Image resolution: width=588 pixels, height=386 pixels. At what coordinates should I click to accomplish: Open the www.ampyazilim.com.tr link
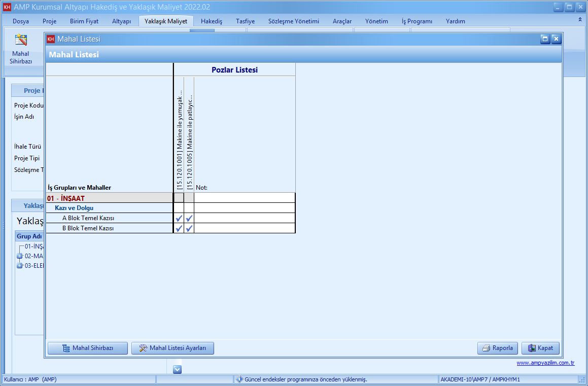(545, 363)
